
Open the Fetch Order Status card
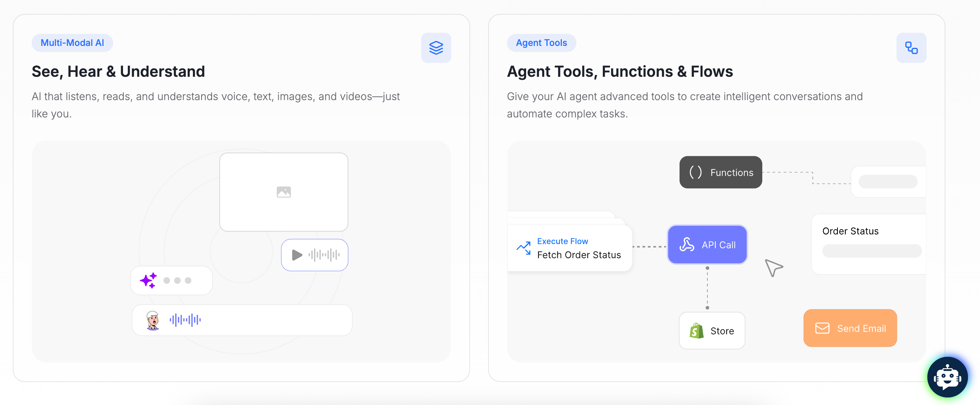click(569, 248)
